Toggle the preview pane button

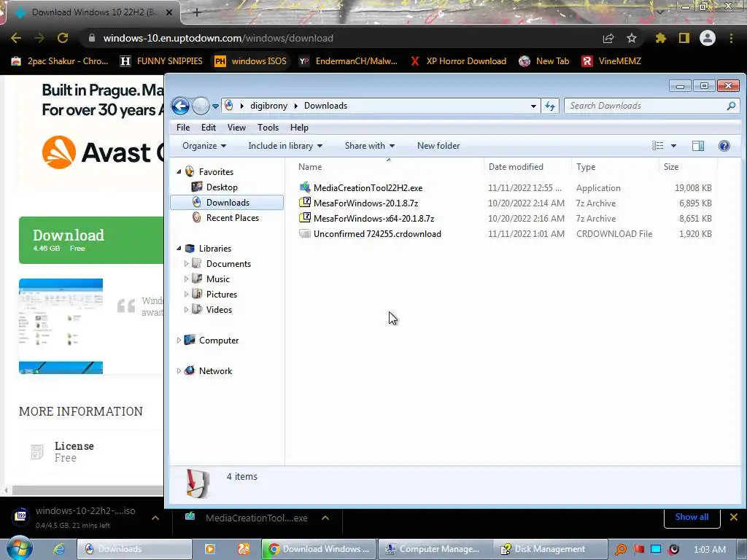tap(698, 146)
